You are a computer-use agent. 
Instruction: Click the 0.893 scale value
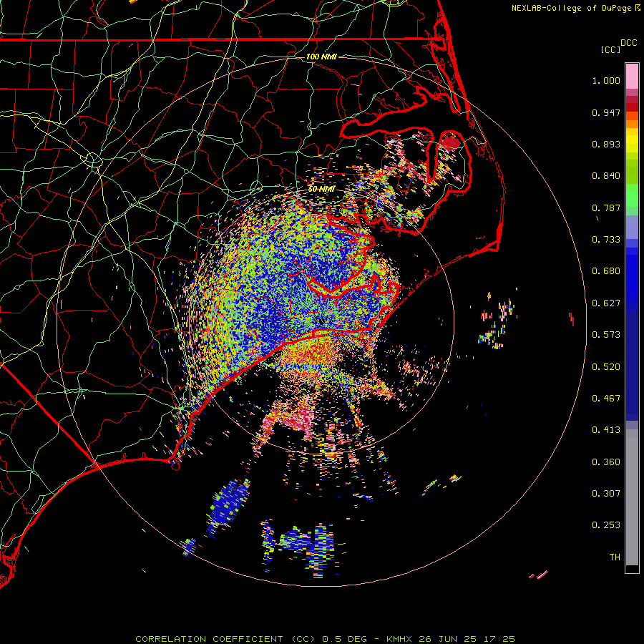pyautogui.click(x=606, y=144)
